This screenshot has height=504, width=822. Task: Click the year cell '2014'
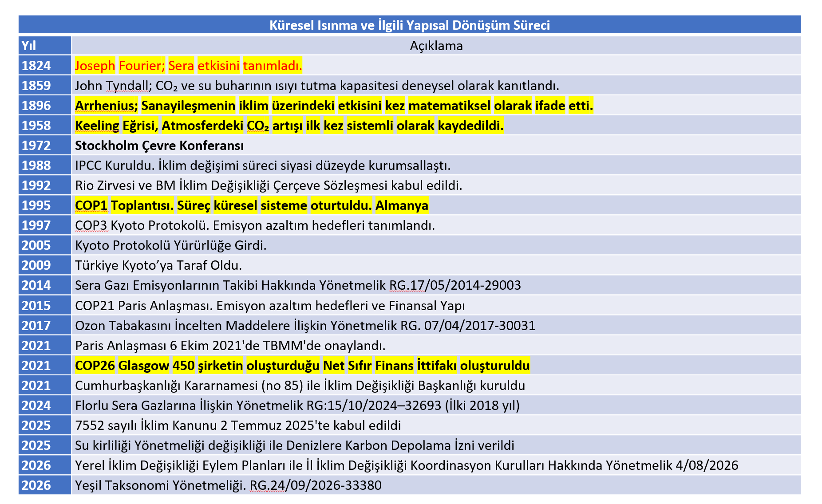[x=45, y=285]
